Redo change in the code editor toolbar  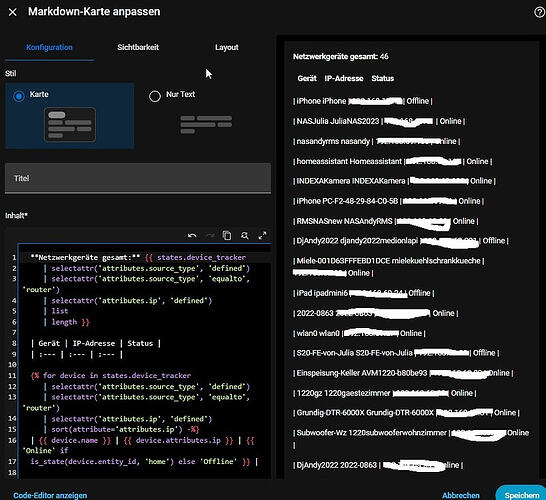click(210, 236)
